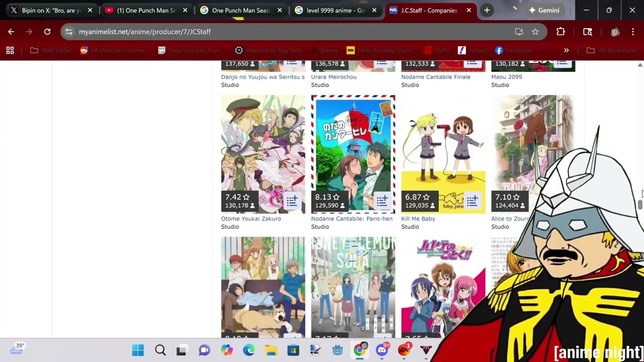
Task: Click Otome Youkai Zakuro poster thumbnail
Action: pyautogui.click(x=263, y=154)
